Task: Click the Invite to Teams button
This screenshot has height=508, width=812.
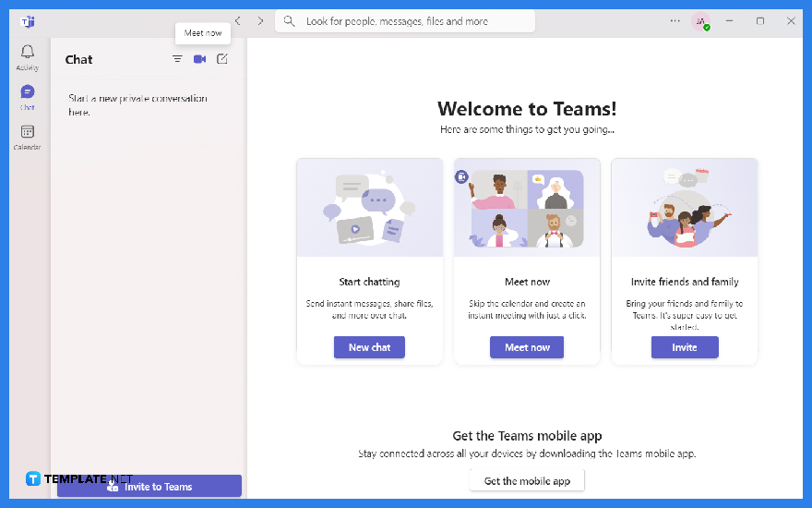Action: [x=149, y=486]
